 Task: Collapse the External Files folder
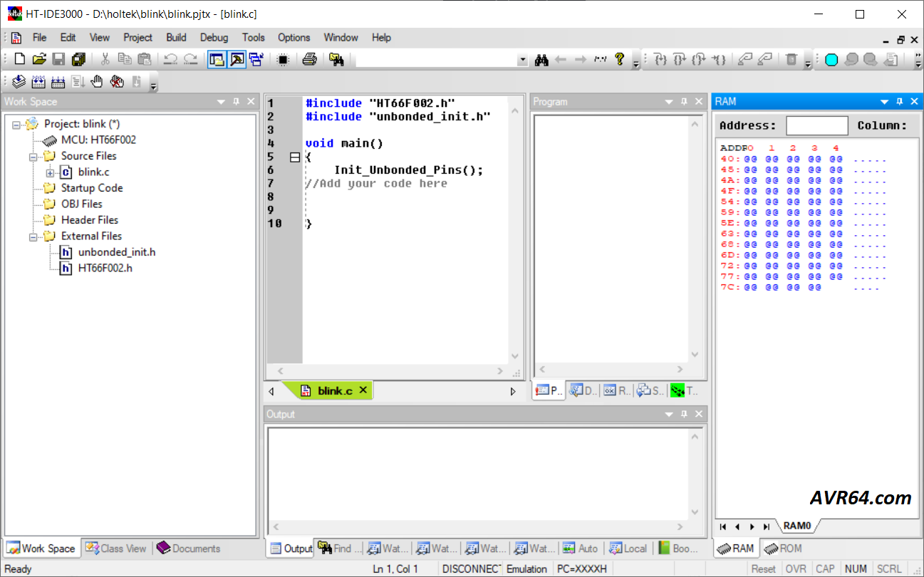click(x=33, y=236)
